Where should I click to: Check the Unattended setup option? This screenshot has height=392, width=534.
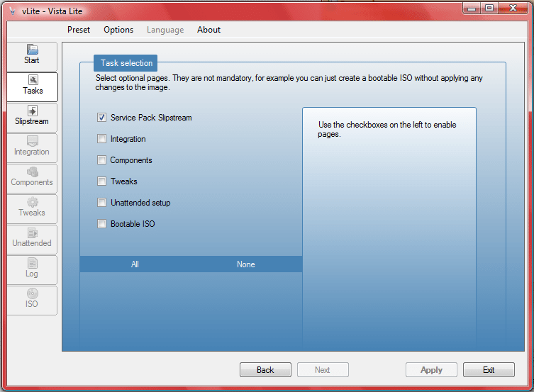click(x=101, y=203)
